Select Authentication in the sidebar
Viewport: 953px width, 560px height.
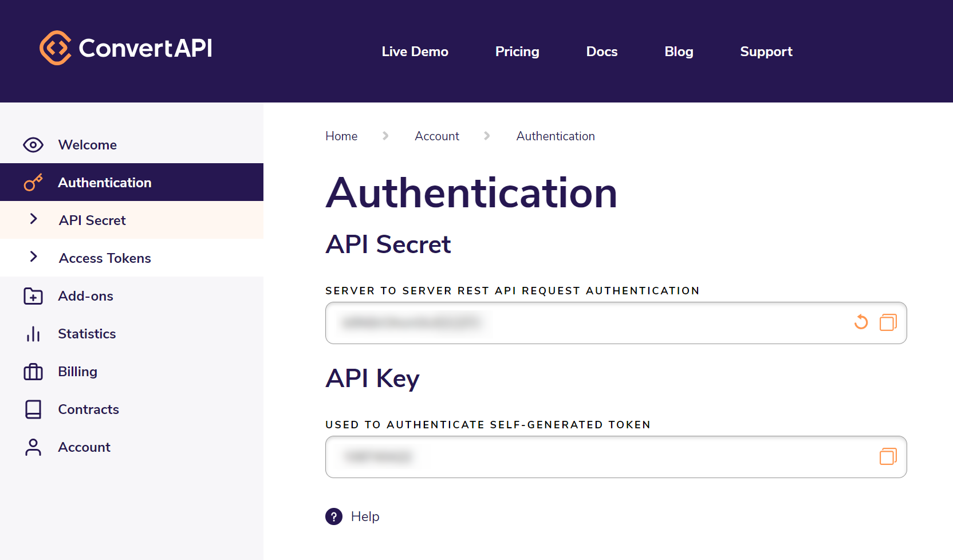tap(105, 183)
